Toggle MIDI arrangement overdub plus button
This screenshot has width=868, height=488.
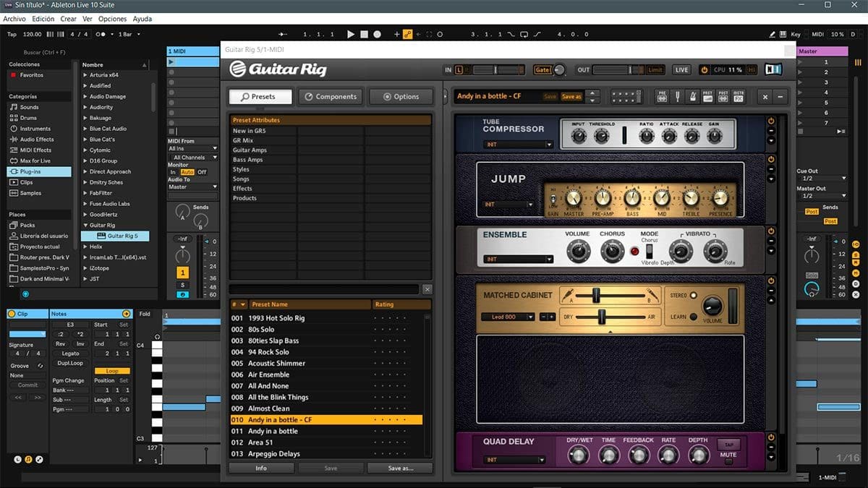pos(396,34)
